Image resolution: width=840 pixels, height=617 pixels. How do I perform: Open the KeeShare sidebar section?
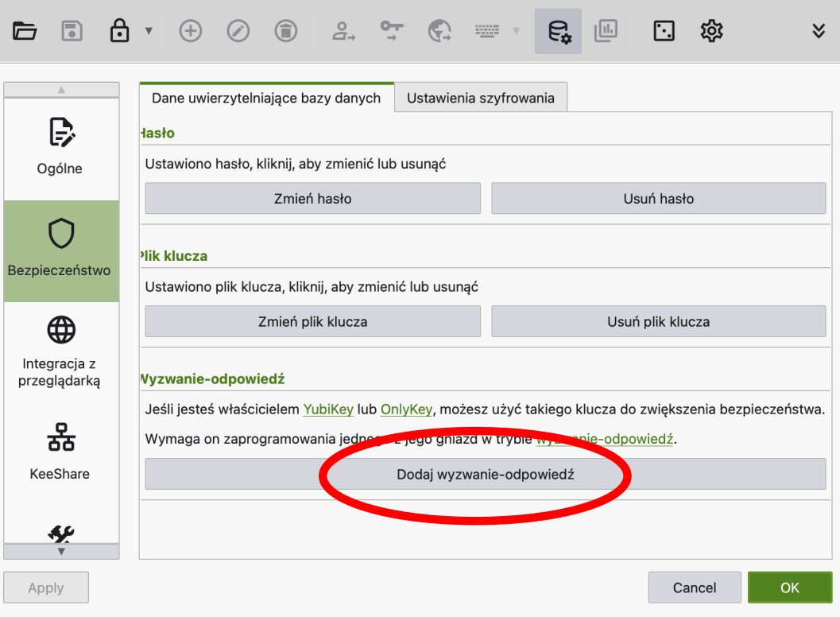pos(60,452)
